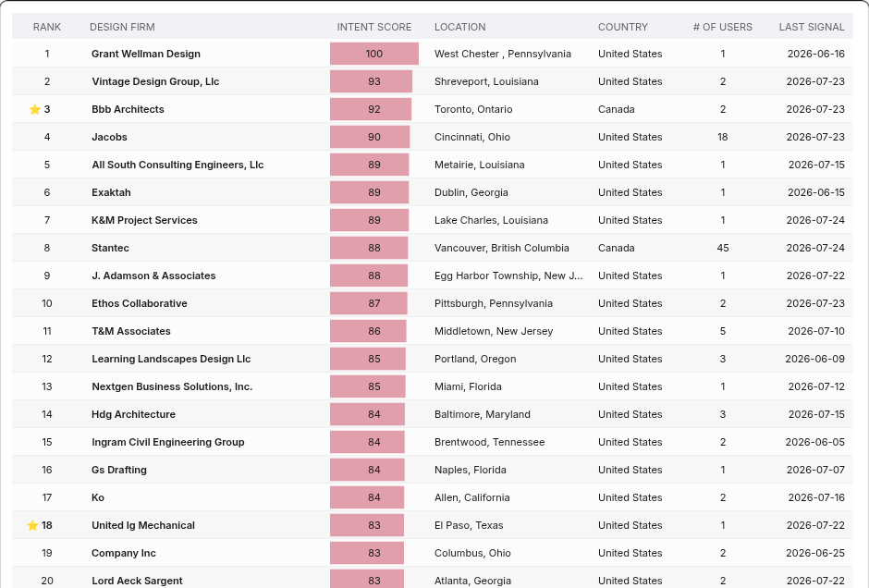Image resolution: width=869 pixels, height=588 pixels.
Task: Select the Ko firm name
Action: tap(98, 497)
